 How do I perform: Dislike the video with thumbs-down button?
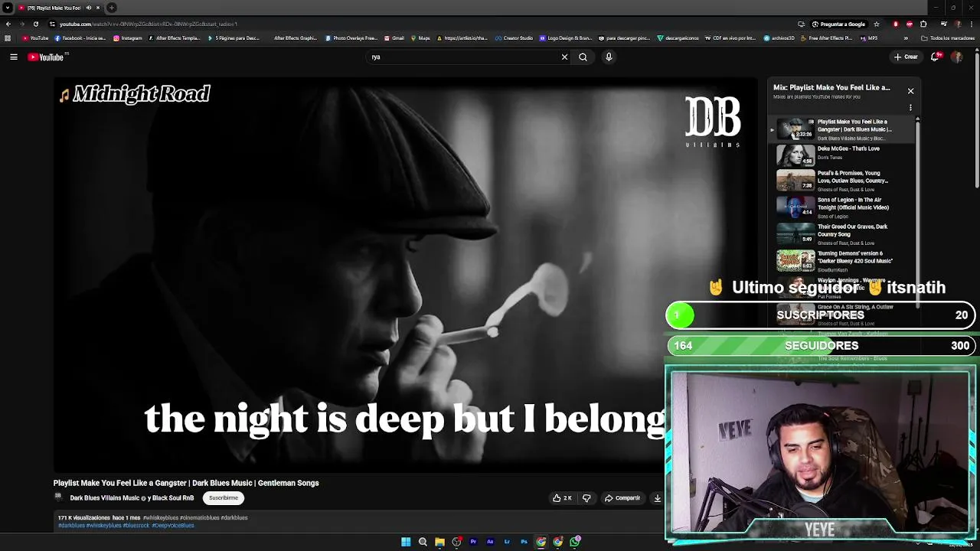pyautogui.click(x=586, y=498)
